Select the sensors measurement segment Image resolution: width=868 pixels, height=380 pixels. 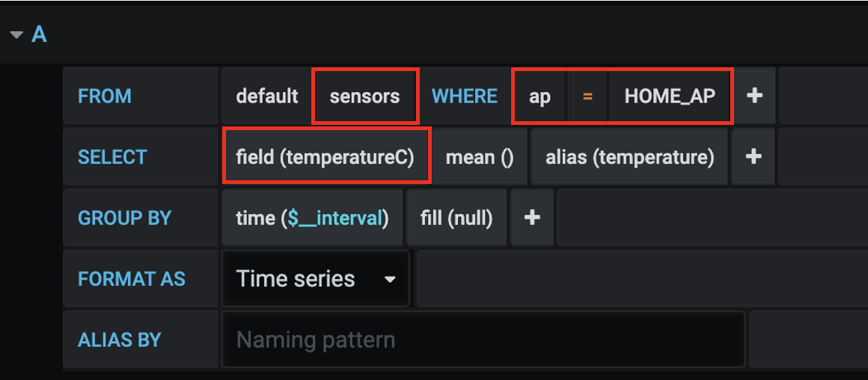click(x=364, y=96)
